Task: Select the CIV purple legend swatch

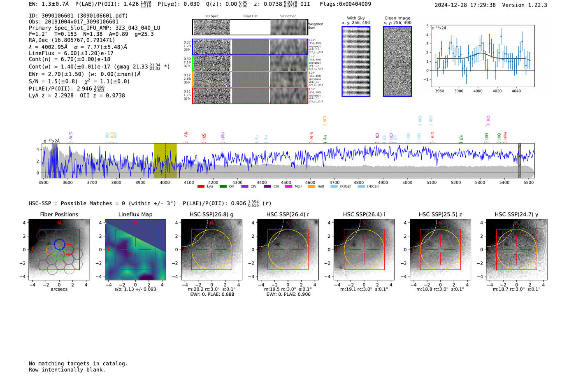Action: [245, 186]
